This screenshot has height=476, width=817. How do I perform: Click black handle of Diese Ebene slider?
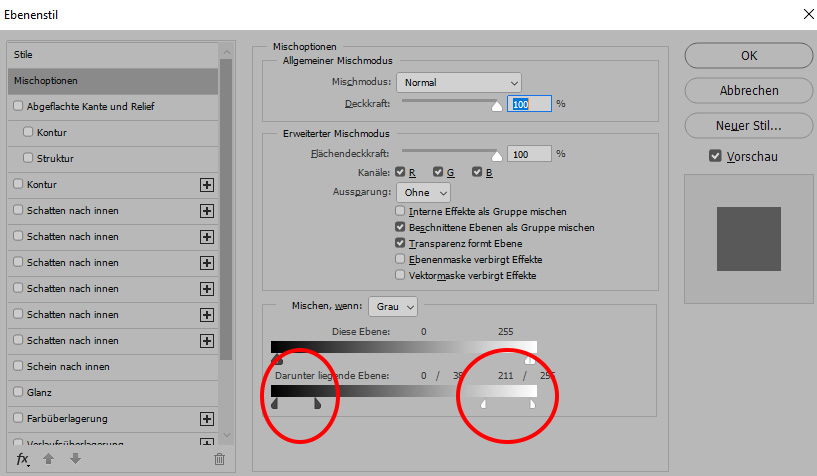[x=277, y=357]
